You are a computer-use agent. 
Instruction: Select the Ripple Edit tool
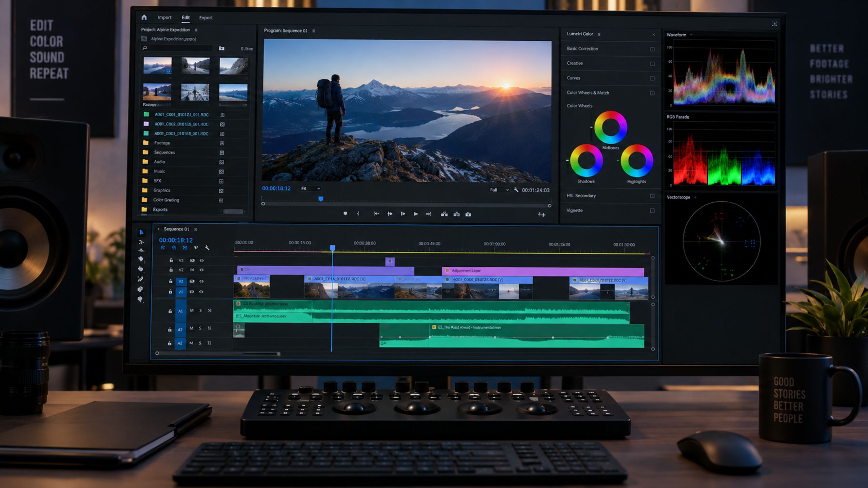click(x=141, y=251)
